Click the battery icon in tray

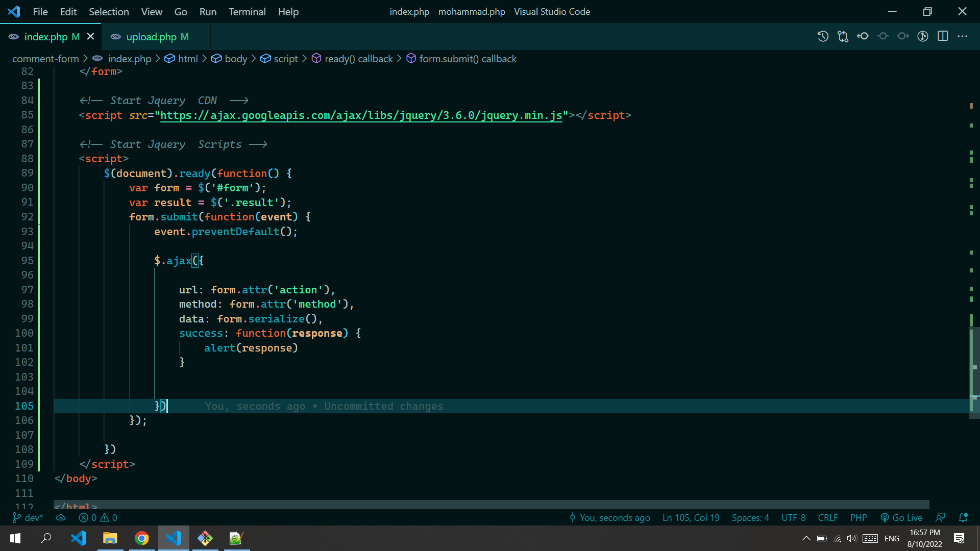pos(822,538)
